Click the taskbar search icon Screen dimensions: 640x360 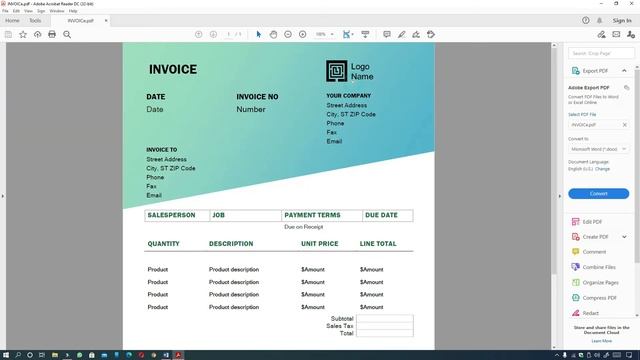18,355
